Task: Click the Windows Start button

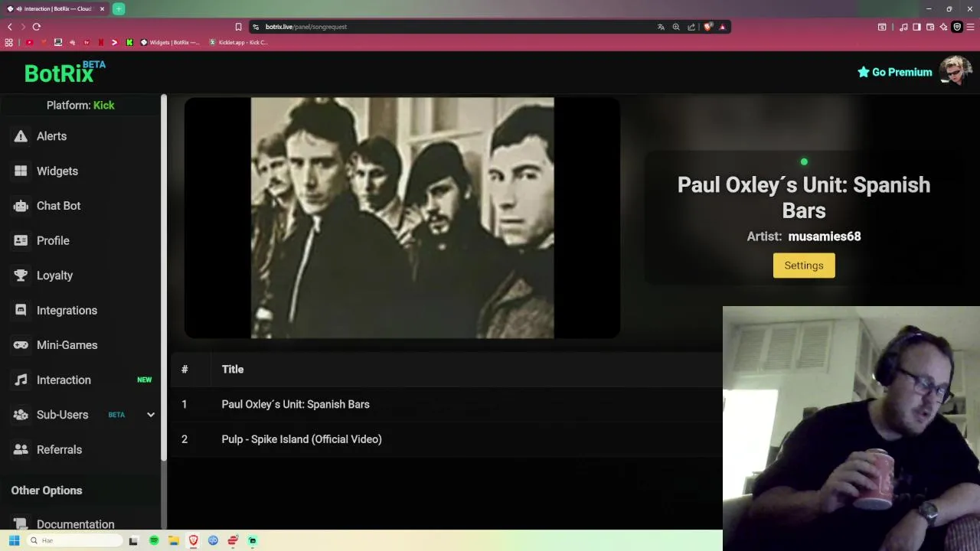Action: tap(14, 540)
